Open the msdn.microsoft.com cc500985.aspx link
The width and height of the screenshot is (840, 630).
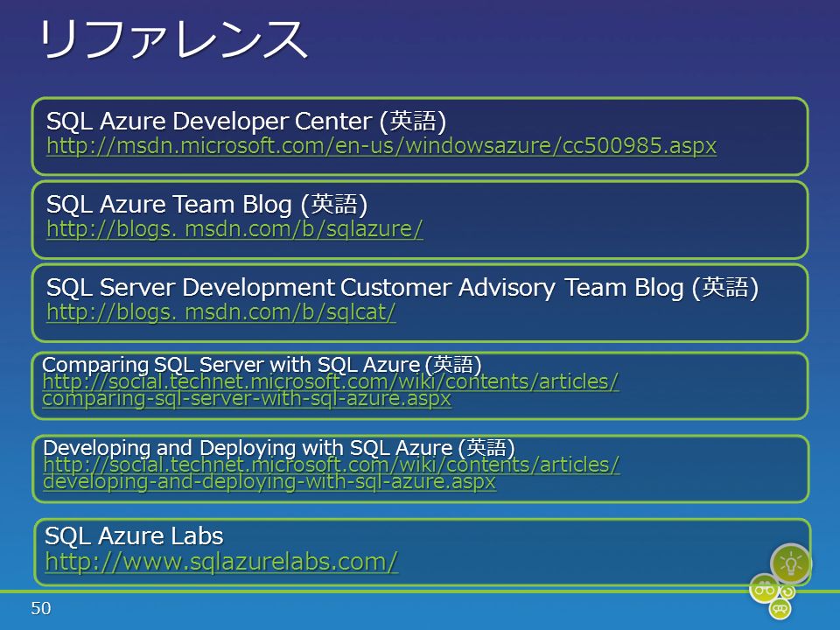tap(381, 146)
